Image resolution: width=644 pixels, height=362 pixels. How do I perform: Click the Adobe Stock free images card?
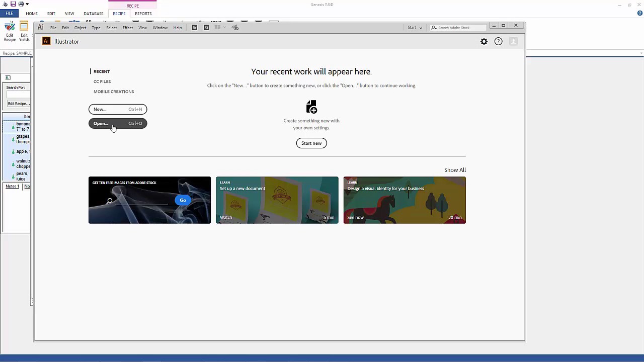pyautogui.click(x=149, y=200)
